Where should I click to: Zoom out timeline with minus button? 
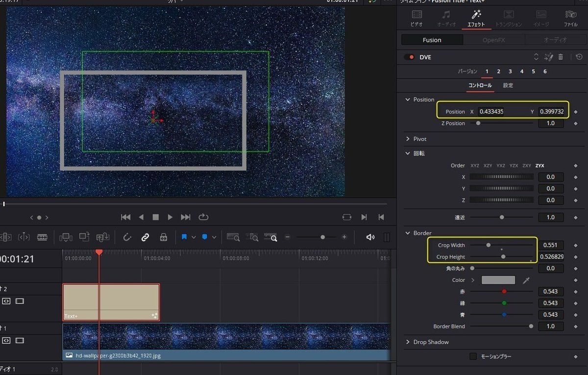287,237
